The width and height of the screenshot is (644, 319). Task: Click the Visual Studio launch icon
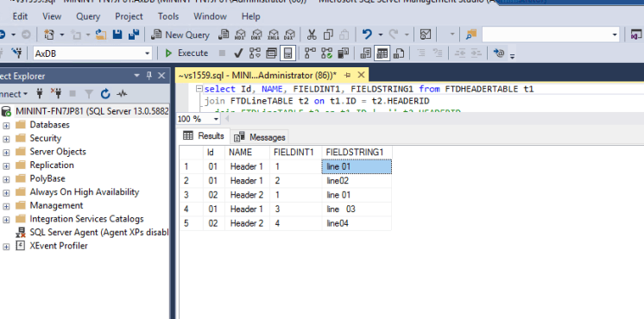(x=635, y=34)
